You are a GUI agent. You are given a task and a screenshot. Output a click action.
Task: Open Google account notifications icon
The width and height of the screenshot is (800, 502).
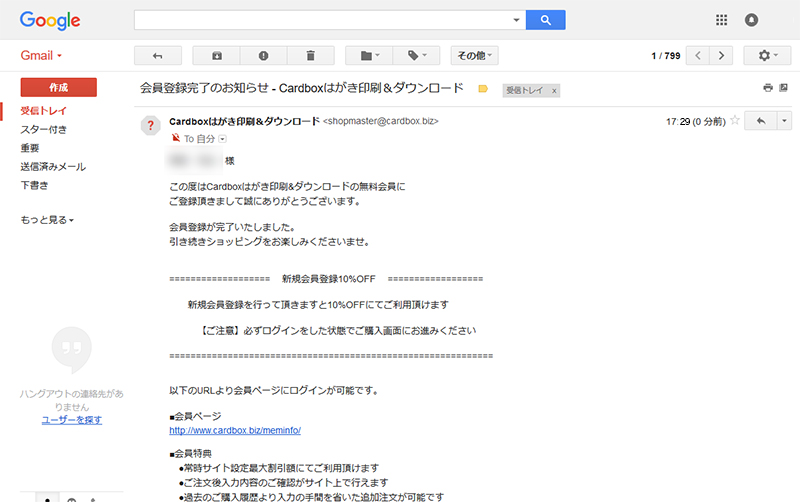[x=751, y=20]
